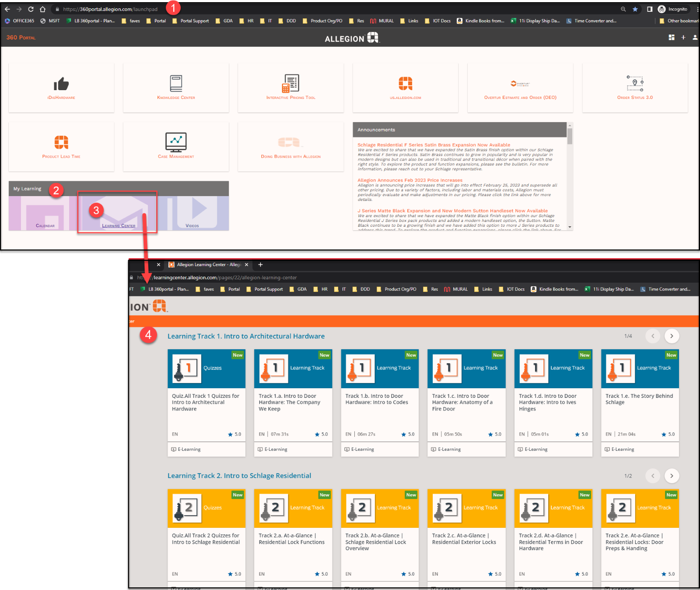
Task: Launch the Interactive Pricing Tool tile
Action: [290, 88]
